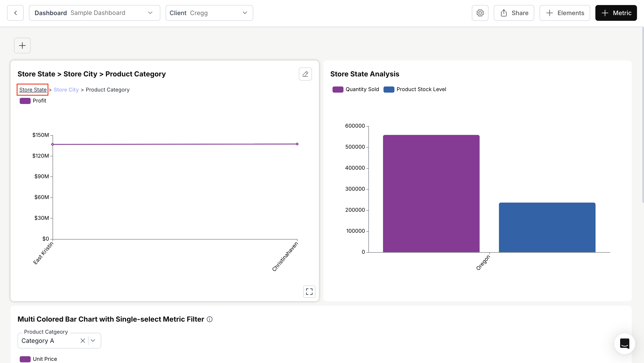Click info icon beside Multi Colored title
Screen dimensions: 644x363
point(209,319)
